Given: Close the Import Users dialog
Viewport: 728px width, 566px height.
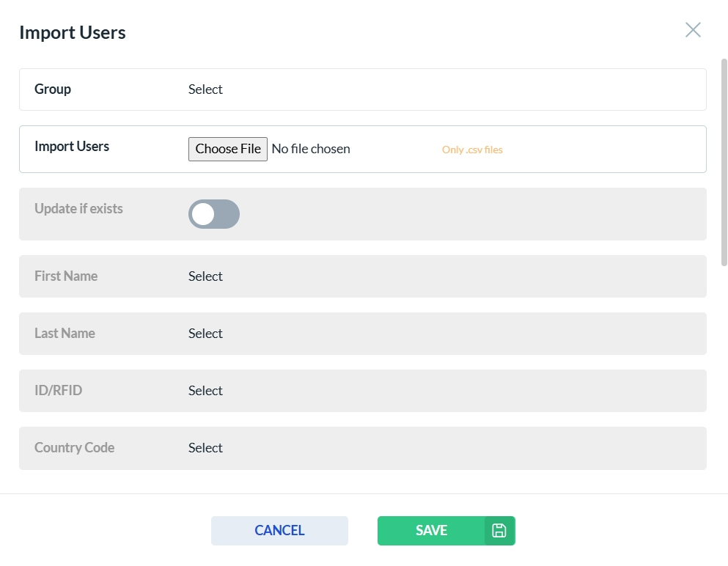Looking at the screenshot, I should pos(693,30).
